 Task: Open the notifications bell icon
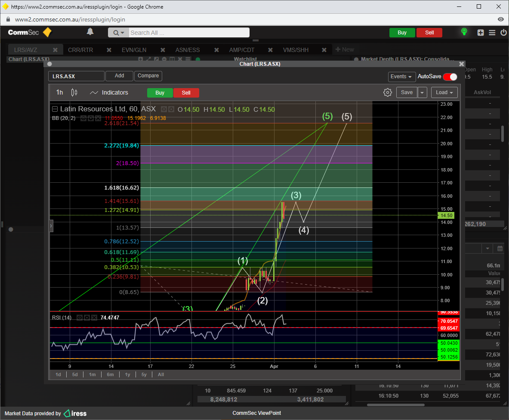[90, 32]
